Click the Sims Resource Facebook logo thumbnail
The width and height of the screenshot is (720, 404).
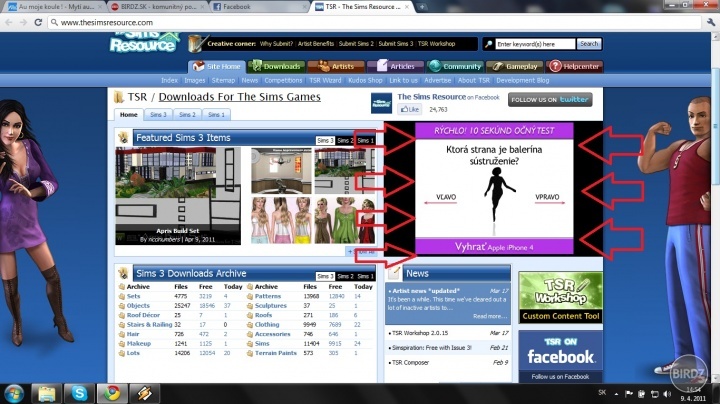[x=381, y=103]
